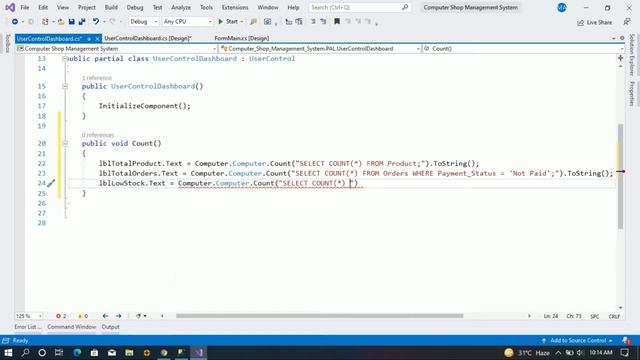Click the bookmark toolbar icon
640x360 pixels.
point(337,22)
